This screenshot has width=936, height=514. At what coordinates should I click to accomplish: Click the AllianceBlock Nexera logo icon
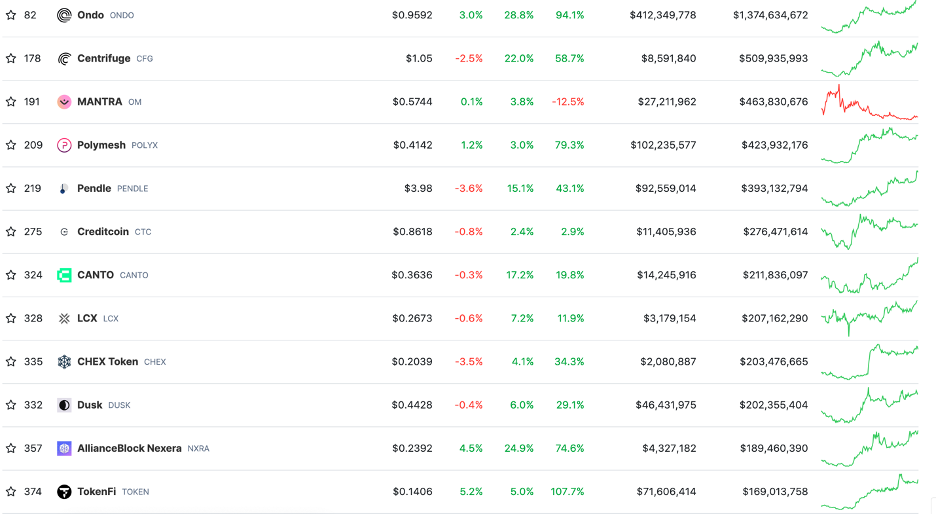[64, 449]
